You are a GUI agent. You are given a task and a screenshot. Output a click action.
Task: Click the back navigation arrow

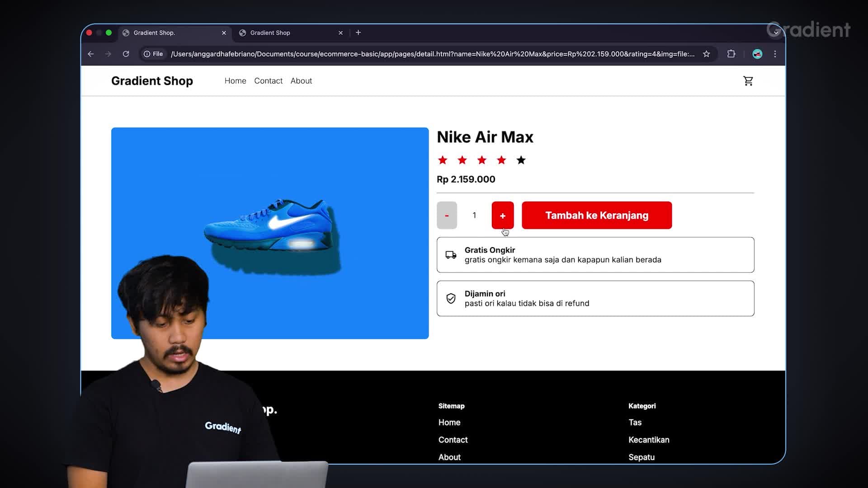[x=90, y=54]
